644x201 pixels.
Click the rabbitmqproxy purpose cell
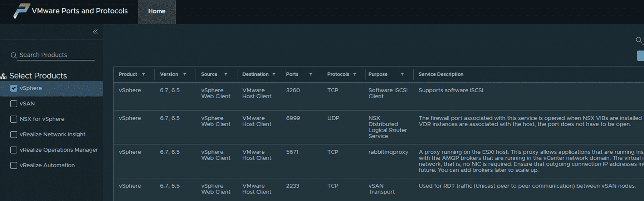[388, 152]
